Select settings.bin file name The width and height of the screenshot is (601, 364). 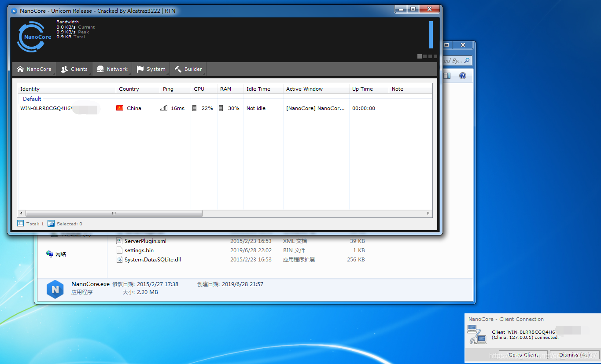click(139, 250)
